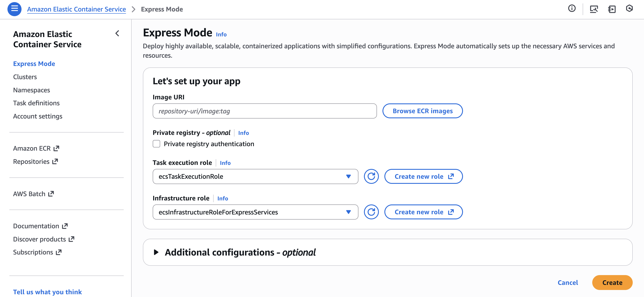Click the info circle icon in top bar

point(572,9)
